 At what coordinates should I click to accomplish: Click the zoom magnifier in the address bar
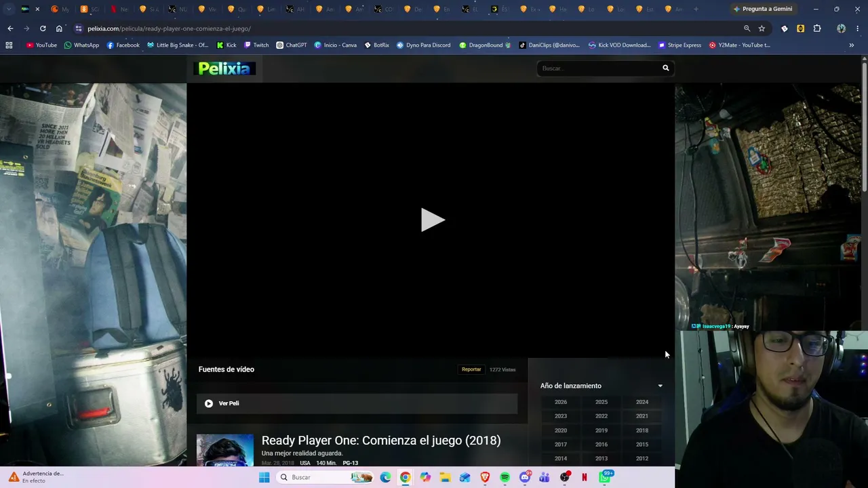click(x=747, y=28)
